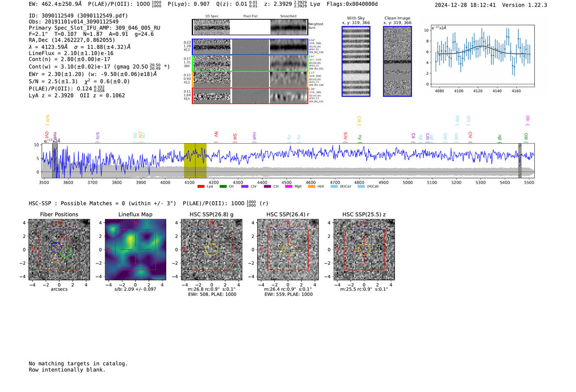Open the Fiber Positions panel

tap(59, 250)
